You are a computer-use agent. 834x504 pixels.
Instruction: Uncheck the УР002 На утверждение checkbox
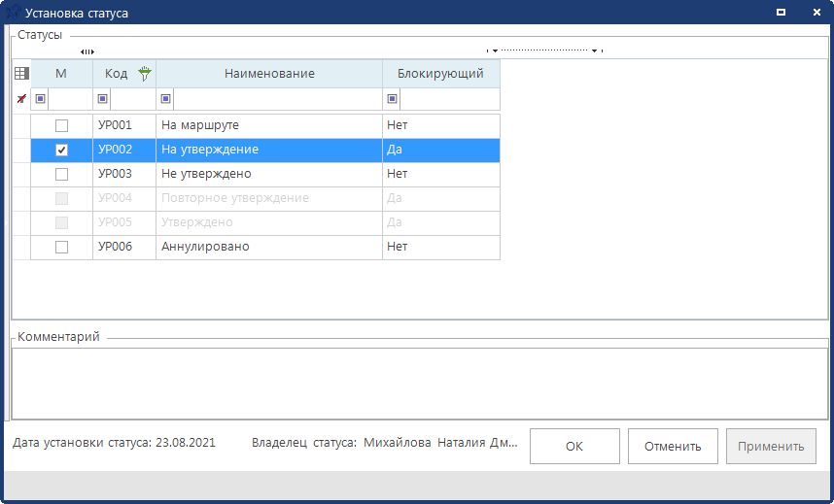point(61,151)
